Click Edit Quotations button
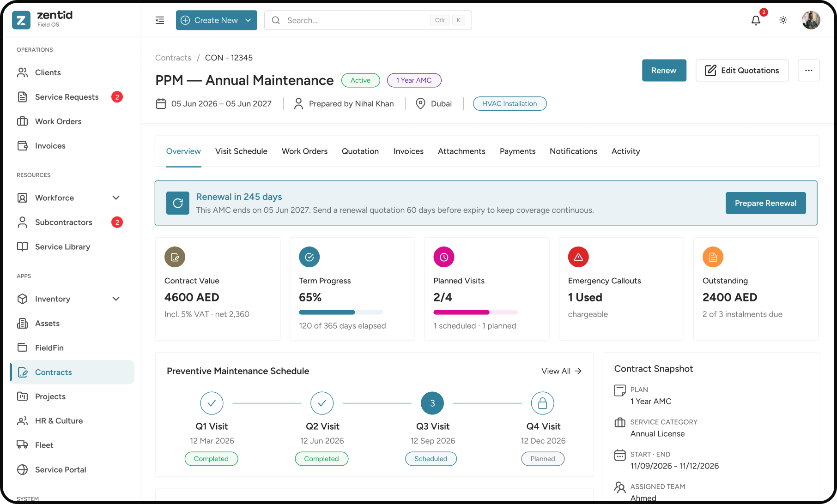 742,71
